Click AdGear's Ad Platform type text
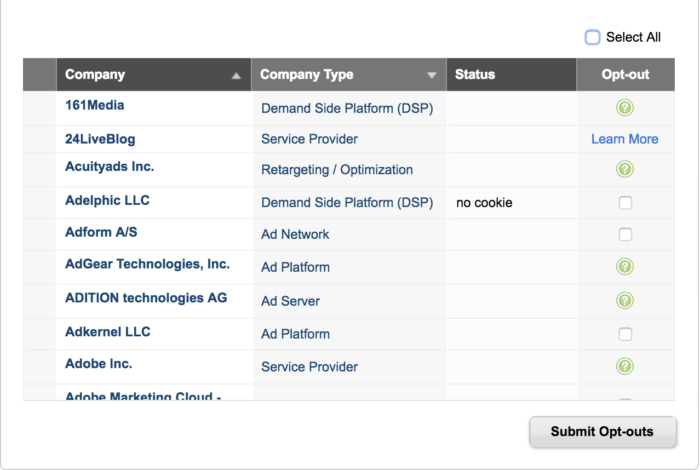This screenshot has width=700, height=470. tap(296, 267)
